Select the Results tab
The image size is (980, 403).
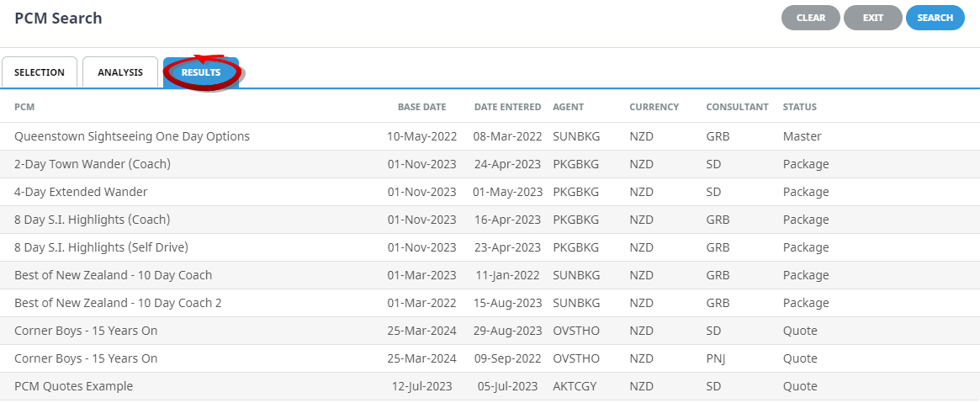(x=201, y=72)
